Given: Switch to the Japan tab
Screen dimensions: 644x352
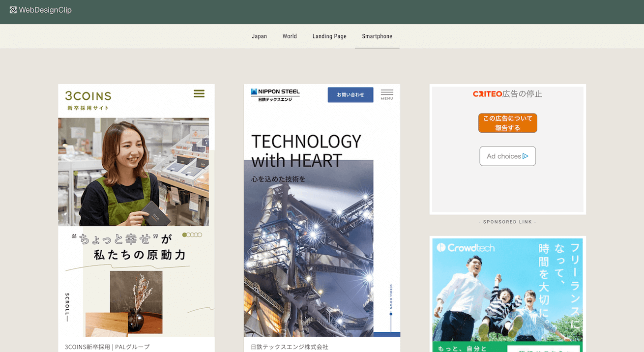Looking at the screenshot, I should point(259,36).
